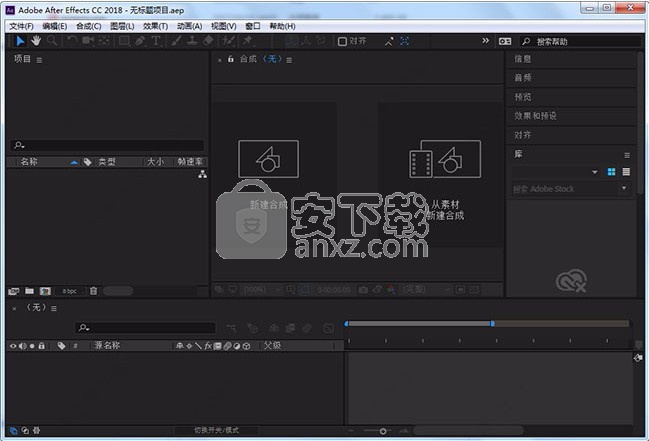This screenshot has width=649, height=441.
Task: Click the interpret footage icon in Project panel
Action: click(14, 291)
